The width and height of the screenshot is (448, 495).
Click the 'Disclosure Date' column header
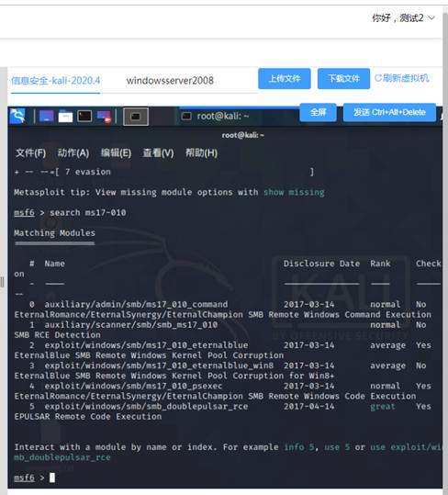click(x=321, y=264)
